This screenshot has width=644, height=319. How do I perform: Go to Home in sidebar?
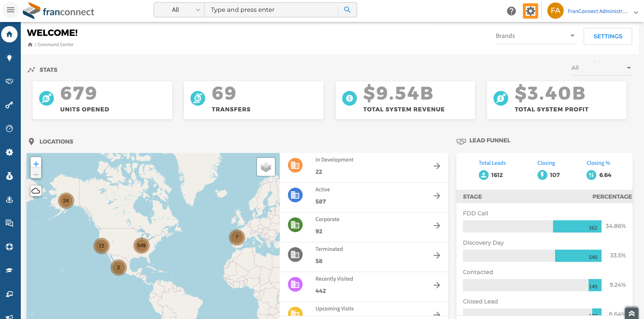tap(9, 34)
